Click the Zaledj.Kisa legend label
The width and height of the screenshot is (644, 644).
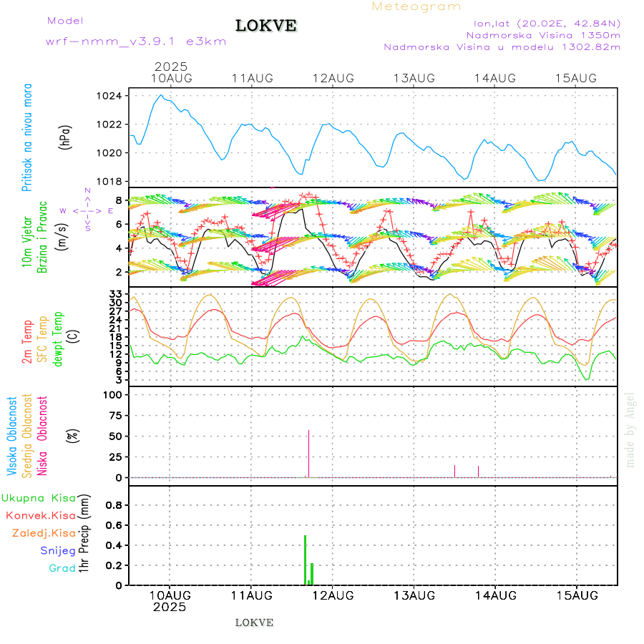(x=44, y=533)
